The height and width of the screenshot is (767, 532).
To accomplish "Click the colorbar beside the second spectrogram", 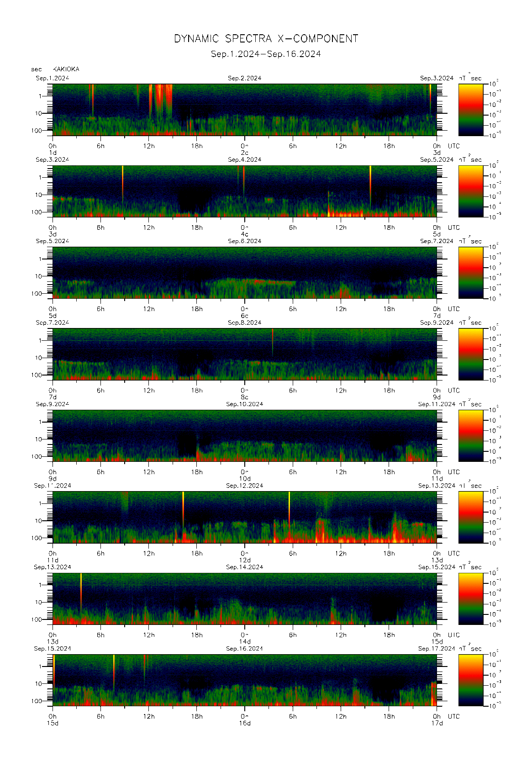I will pyautogui.click(x=470, y=191).
